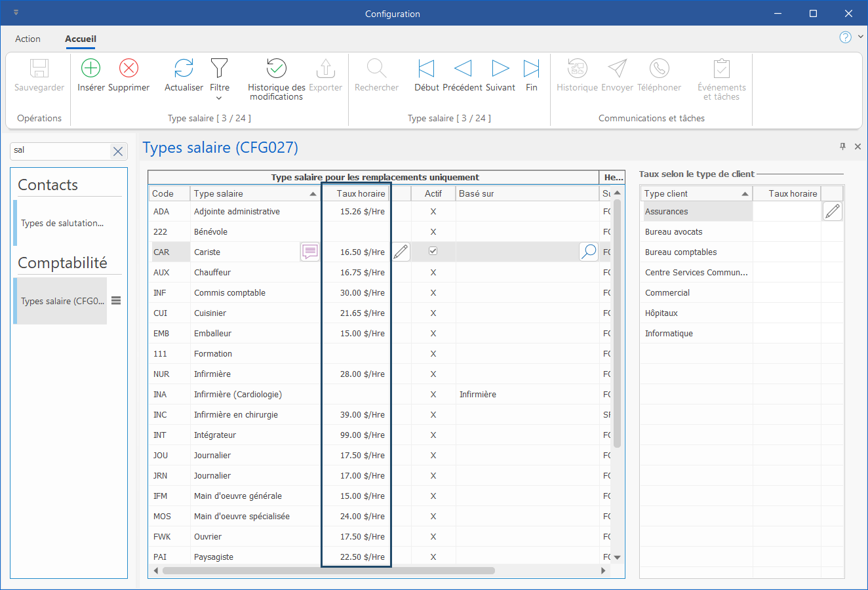Toggle Actif mark for Adjointe administrative
The image size is (868, 590).
[433, 212]
